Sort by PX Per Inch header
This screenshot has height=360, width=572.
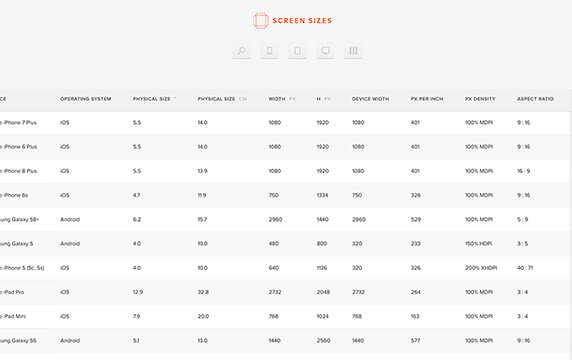[427, 99]
